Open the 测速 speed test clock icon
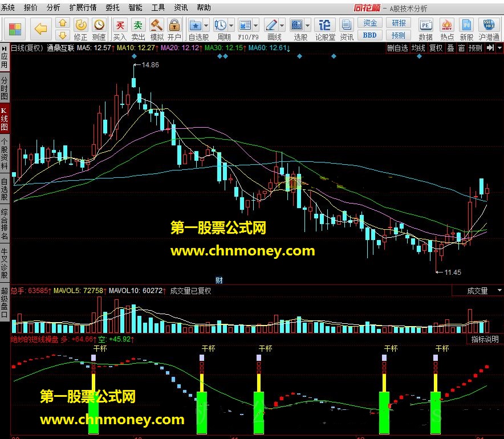This screenshot has width=504, height=439. [99, 29]
